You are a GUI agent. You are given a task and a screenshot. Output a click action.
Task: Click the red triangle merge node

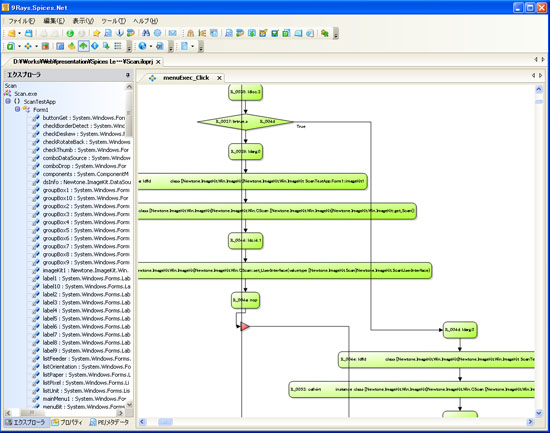click(244, 327)
